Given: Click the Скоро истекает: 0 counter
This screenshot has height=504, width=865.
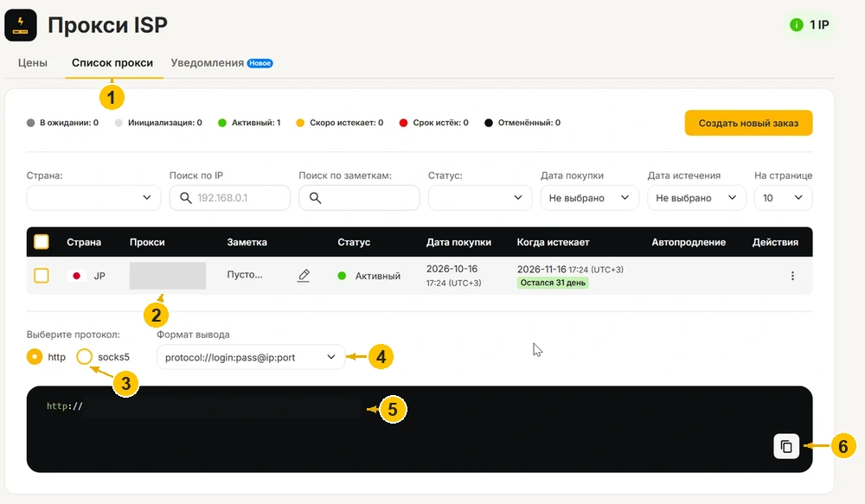Looking at the screenshot, I should pos(340,123).
